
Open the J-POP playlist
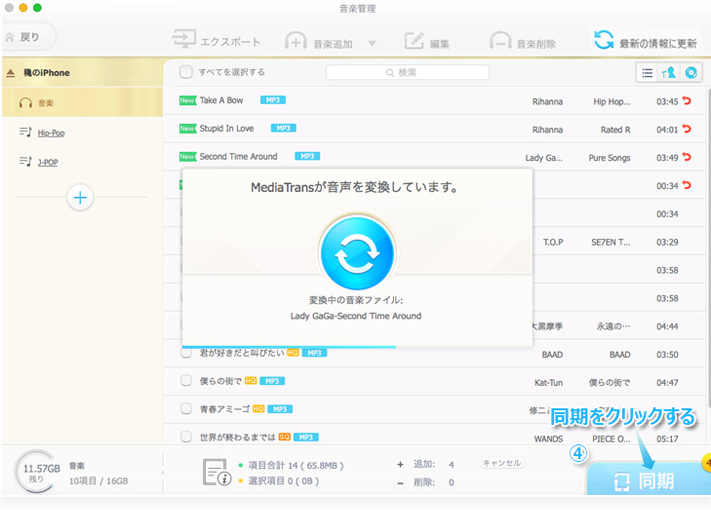(x=48, y=162)
